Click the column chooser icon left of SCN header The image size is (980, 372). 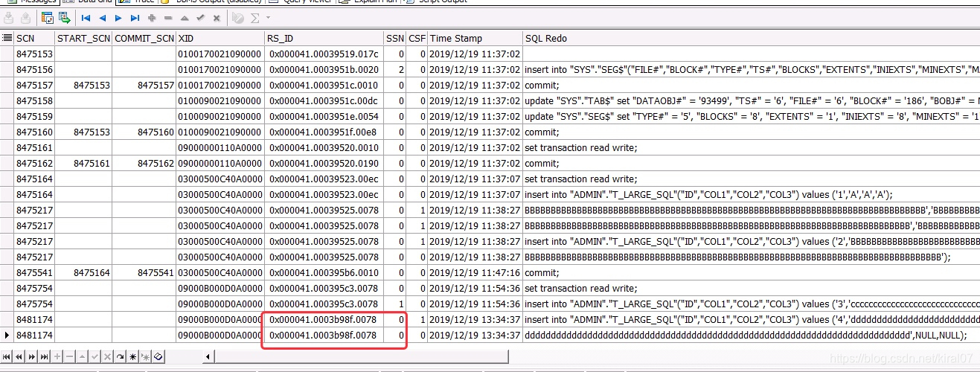pos(7,38)
